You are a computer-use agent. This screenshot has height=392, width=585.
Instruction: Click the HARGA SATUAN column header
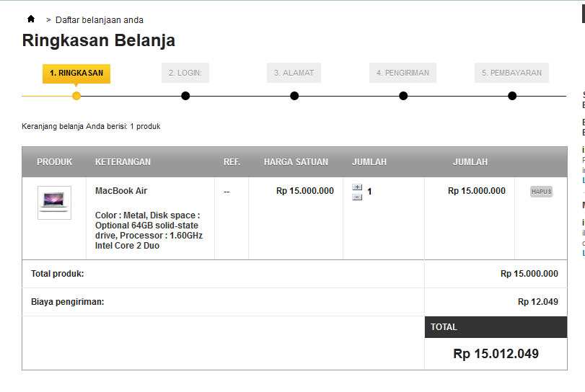(296, 162)
